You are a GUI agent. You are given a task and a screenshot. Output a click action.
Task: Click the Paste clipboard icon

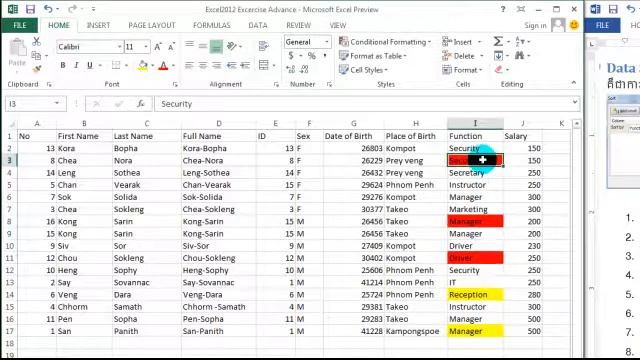click(x=18, y=48)
